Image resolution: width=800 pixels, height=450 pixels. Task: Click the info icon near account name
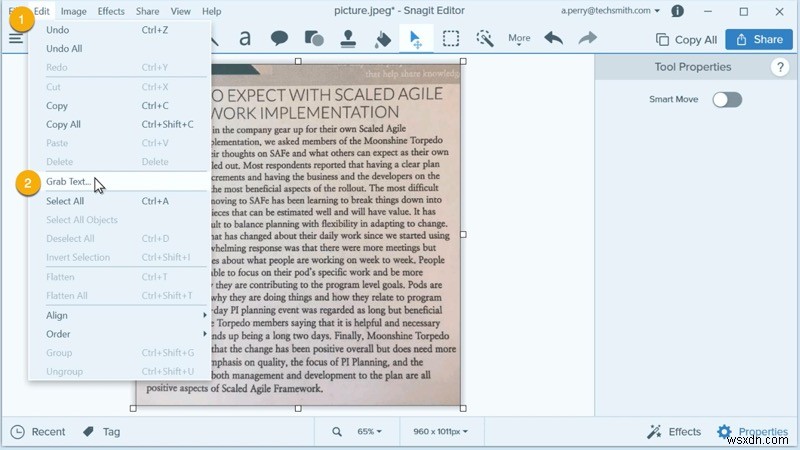[678, 11]
